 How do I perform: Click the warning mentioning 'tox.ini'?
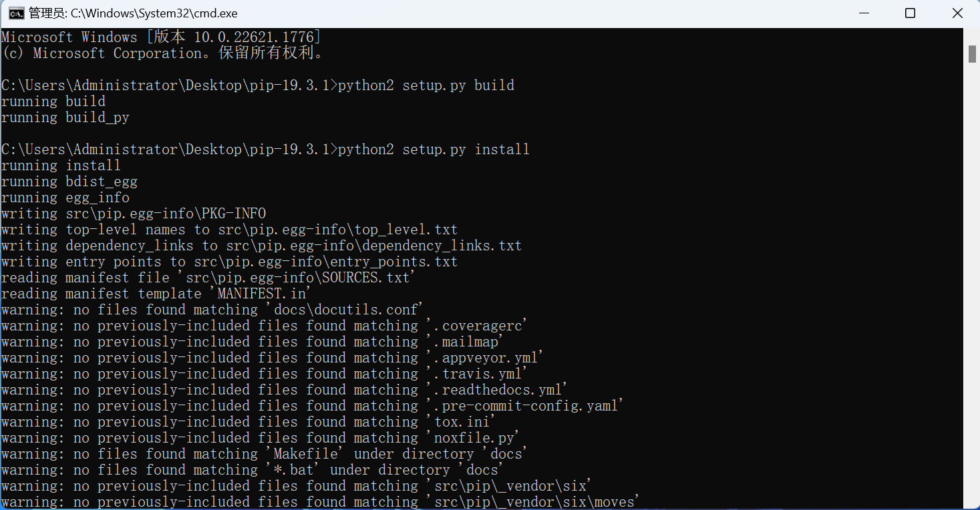coord(249,422)
